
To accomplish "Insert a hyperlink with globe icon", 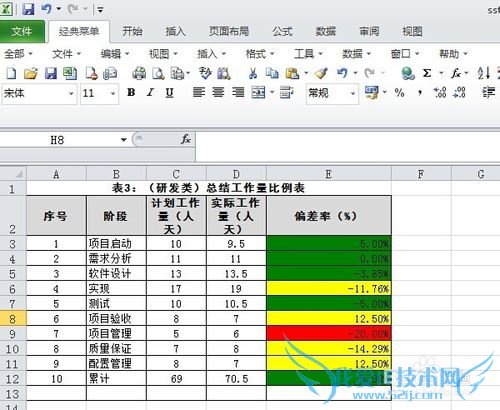I will (408, 73).
